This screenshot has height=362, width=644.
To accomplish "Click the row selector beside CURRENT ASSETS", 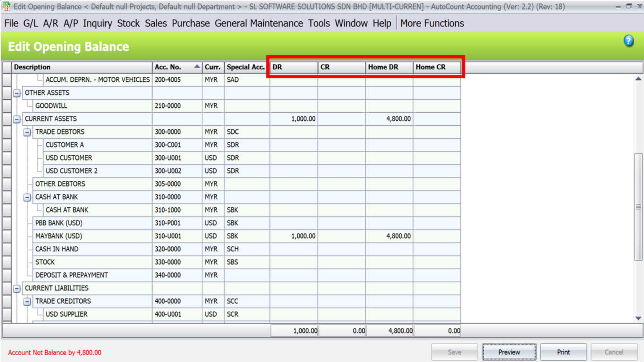I will (x=7, y=119).
